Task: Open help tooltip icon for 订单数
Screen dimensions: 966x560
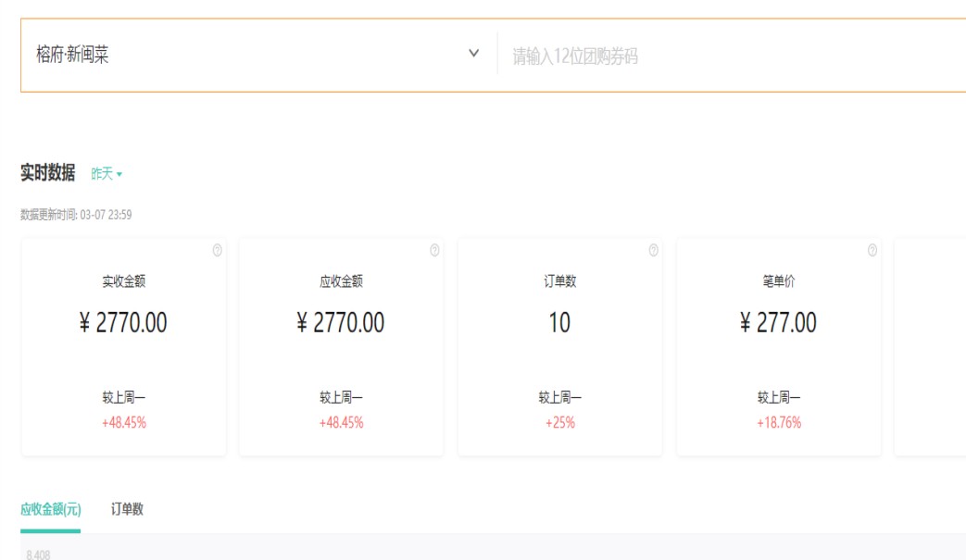Action: 653,250
